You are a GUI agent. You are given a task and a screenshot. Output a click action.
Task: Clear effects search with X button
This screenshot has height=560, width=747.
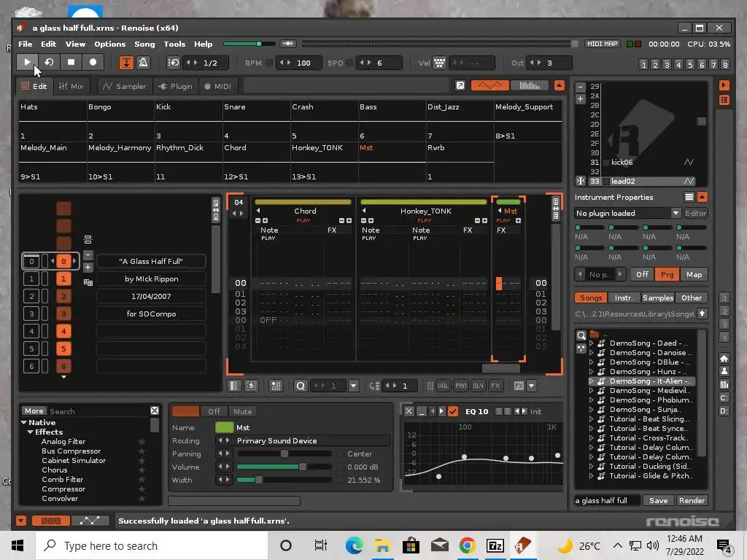[155, 411]
